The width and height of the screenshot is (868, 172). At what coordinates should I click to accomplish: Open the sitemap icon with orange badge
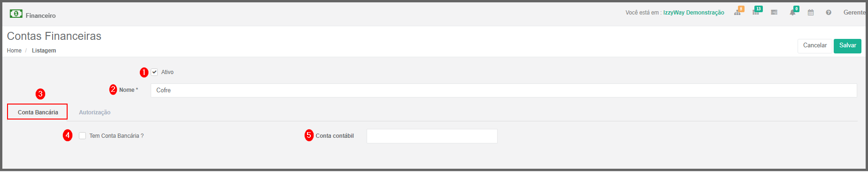(738, 12)
